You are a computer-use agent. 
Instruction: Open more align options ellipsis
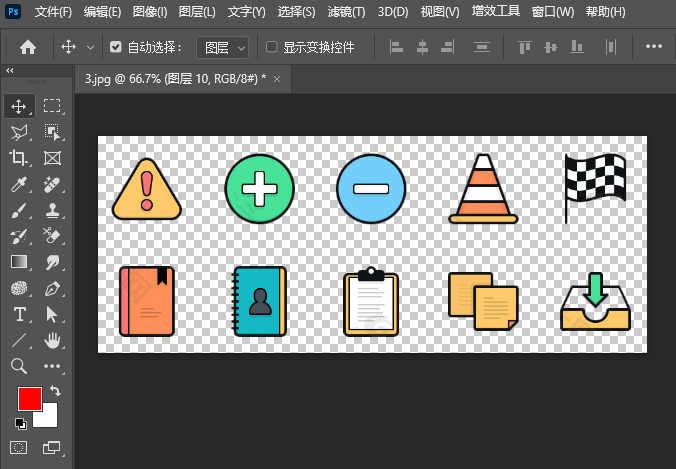[x=654, y=47]
